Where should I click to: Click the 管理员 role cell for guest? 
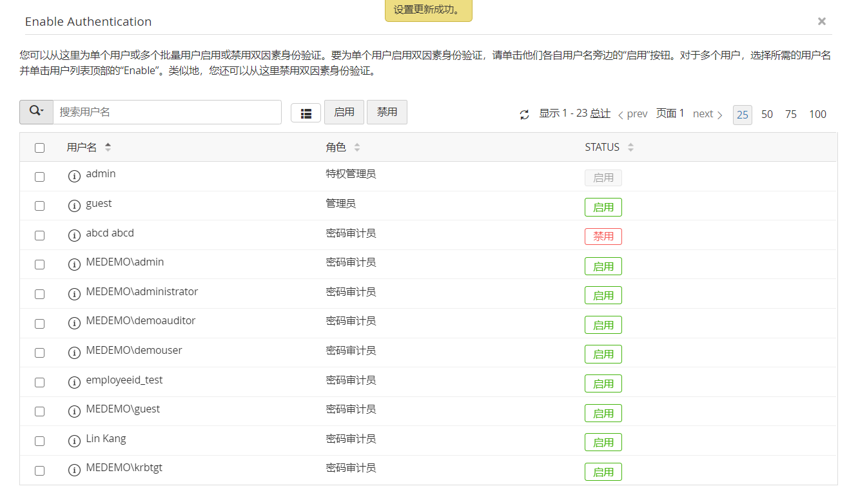(341, 204)
